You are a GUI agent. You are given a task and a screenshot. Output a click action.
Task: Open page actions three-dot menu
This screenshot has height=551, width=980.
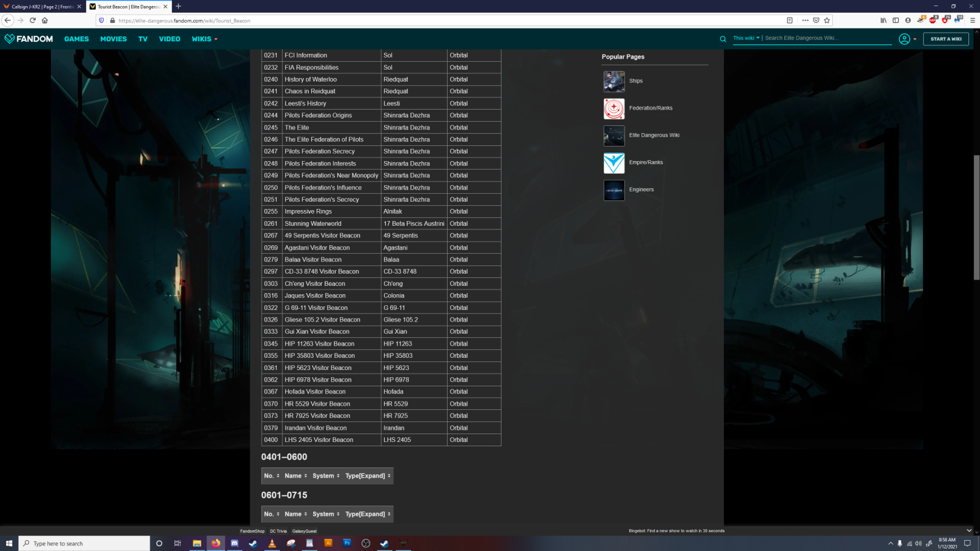[x=805, y=20]
